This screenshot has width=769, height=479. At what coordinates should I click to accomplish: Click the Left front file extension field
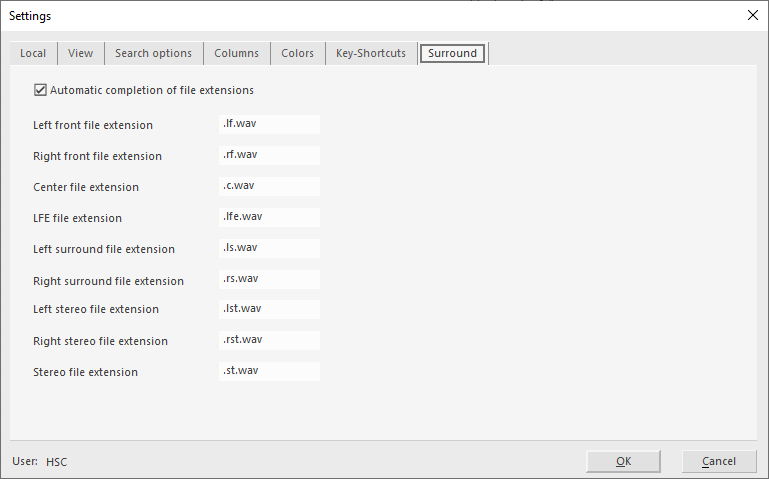(x=269, y=124)
